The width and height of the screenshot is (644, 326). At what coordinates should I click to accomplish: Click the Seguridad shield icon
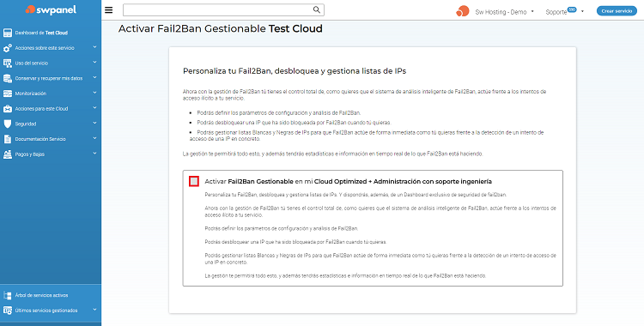[x=8, y=124]
